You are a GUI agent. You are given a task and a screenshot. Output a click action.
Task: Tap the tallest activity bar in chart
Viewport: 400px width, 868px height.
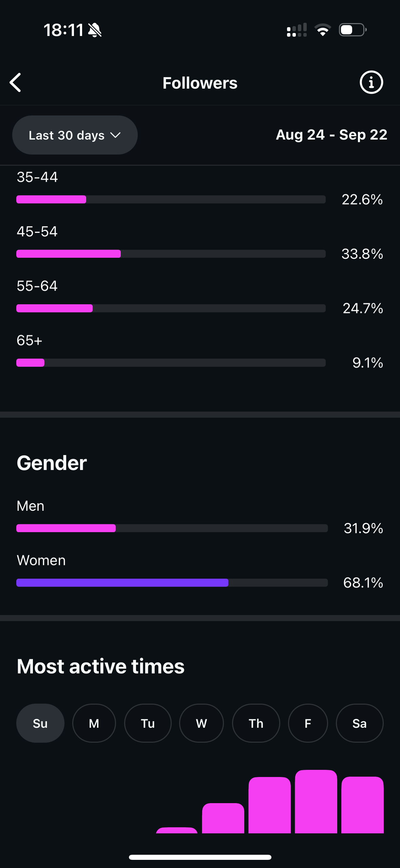pos(316,801)
